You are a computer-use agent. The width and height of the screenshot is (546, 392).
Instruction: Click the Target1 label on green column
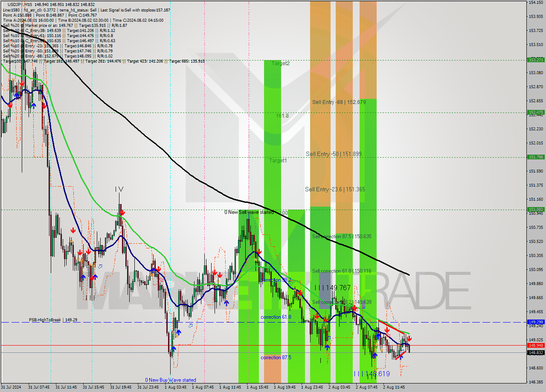coord(278,161)
